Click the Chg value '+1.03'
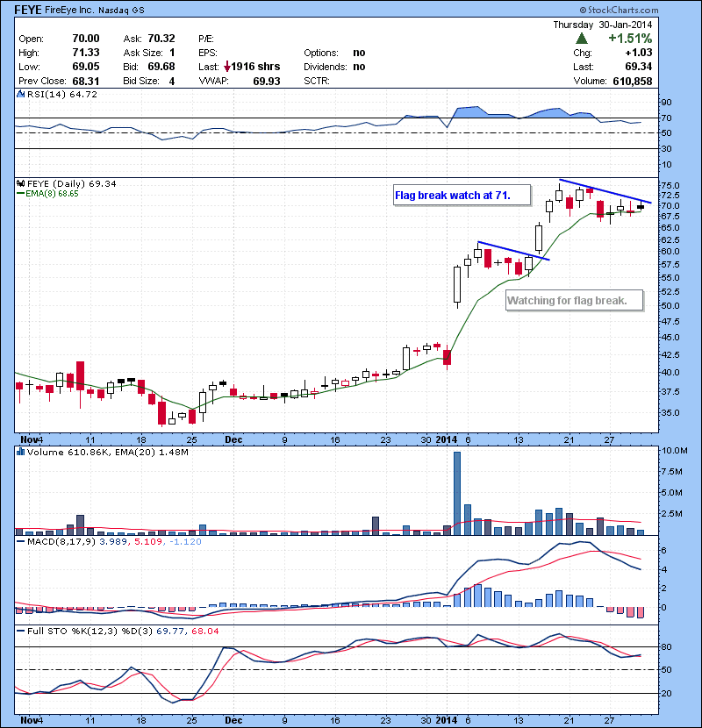702x728 pixels. tap(638, 53)
